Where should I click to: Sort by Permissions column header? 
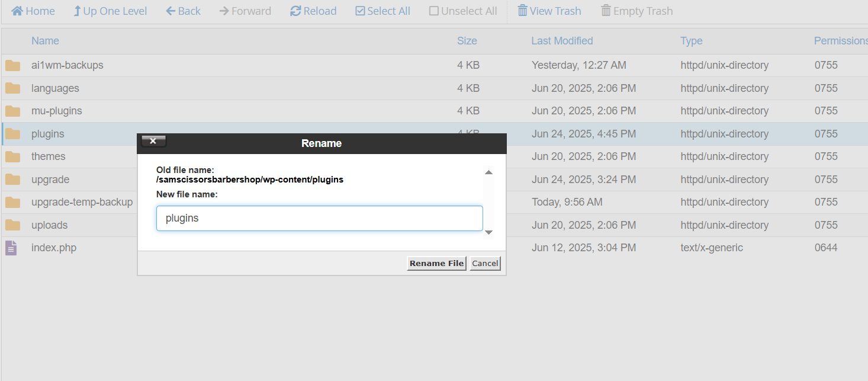pyautogui.click(x=841, y=41)
